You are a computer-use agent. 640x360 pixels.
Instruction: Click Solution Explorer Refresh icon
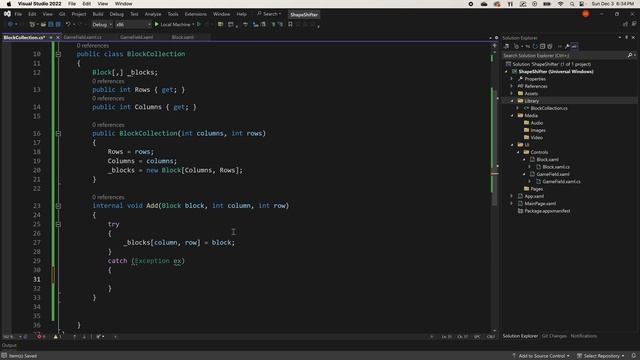tap(535, 47)
